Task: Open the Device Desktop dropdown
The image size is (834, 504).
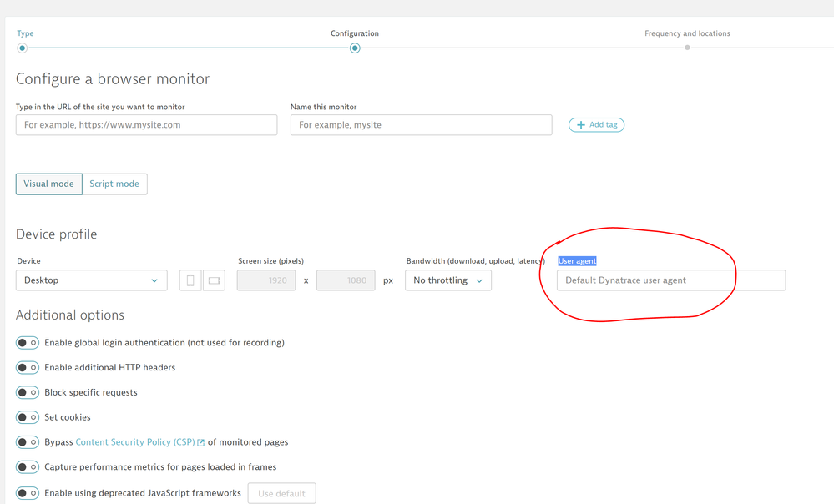Action: pos(91,280)
